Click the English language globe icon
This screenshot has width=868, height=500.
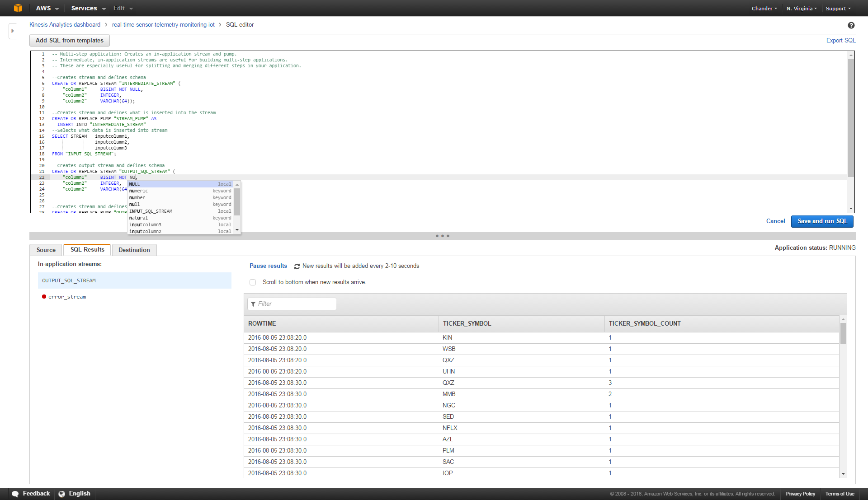[x=62, y=493]
